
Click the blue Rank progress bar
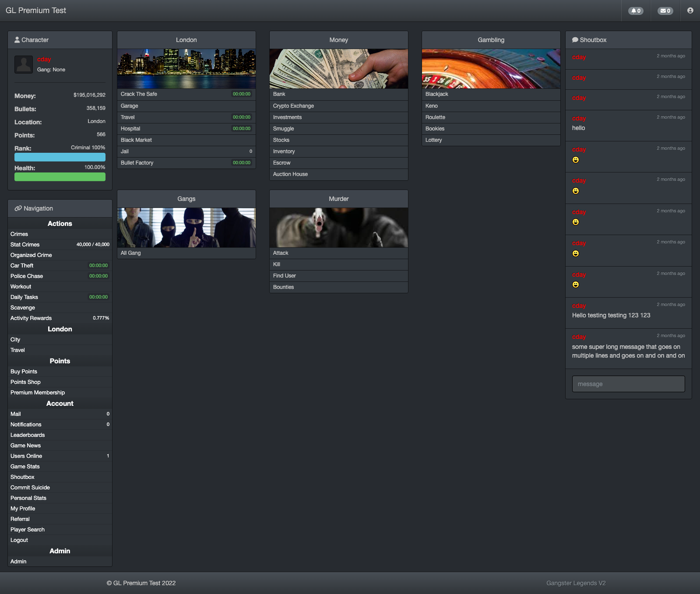point(60,157)
